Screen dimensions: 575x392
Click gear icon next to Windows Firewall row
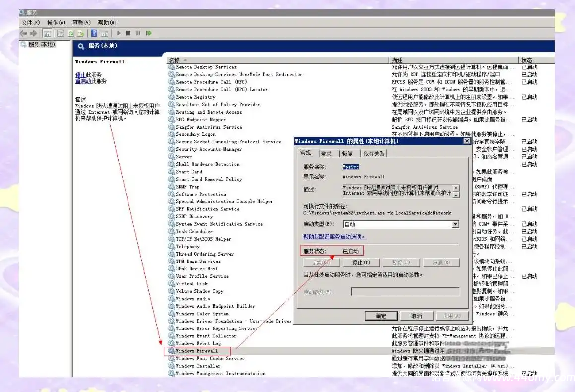pyautogui.click(x=171, y=351)
